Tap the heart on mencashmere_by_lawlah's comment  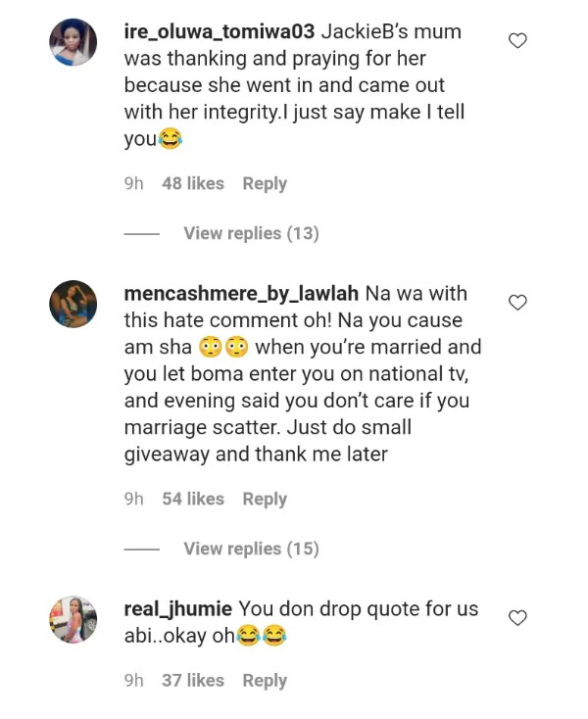point(518,302)
